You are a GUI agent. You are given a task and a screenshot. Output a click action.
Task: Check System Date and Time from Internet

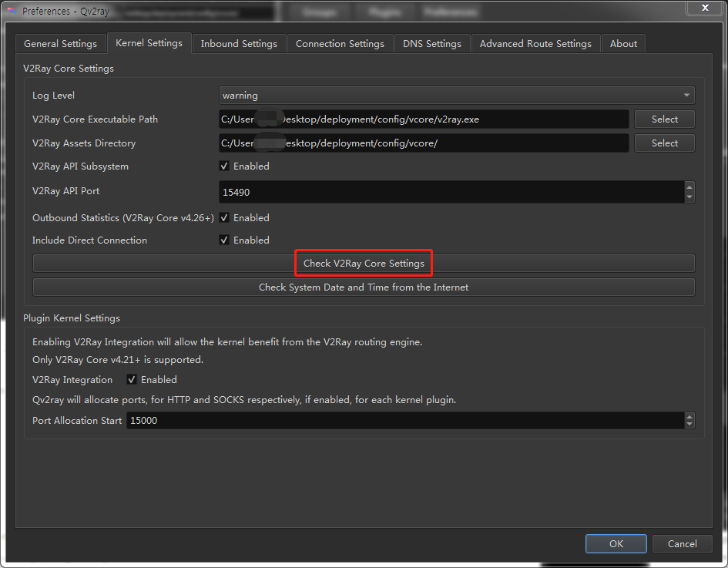[x=364, y=287]
